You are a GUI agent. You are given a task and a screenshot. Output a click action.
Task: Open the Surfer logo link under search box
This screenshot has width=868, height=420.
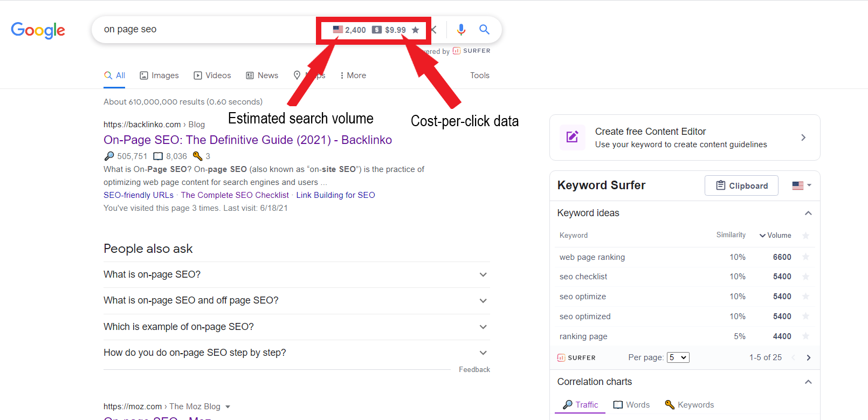pyautogui.click(x=472, y=51)
